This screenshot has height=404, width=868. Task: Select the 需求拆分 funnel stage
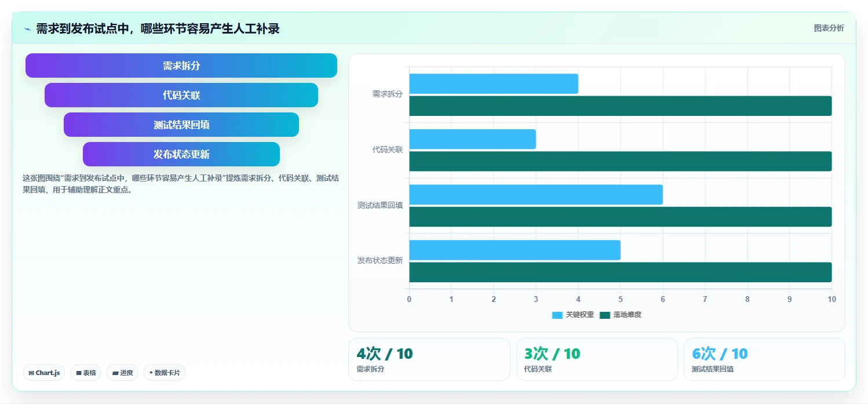pyautogui.click(x=181, y=65)
